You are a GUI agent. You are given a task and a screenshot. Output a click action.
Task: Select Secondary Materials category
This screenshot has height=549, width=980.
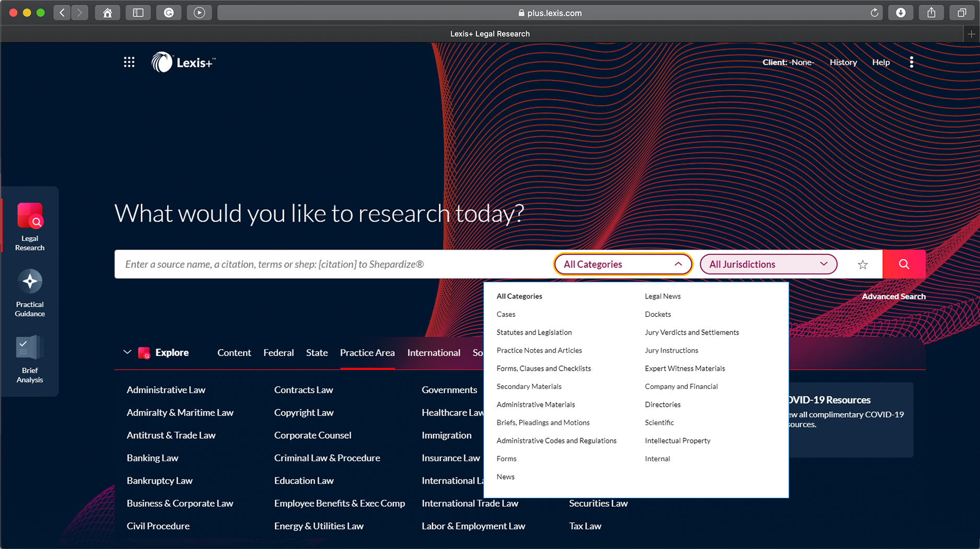point(529,386)
